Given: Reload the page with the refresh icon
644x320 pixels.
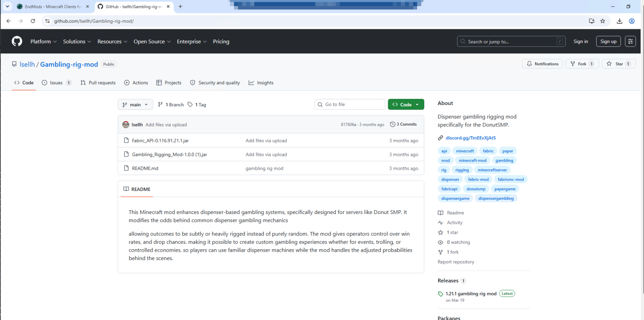Looking at the screenshot, I should click(x=33, y=21).
